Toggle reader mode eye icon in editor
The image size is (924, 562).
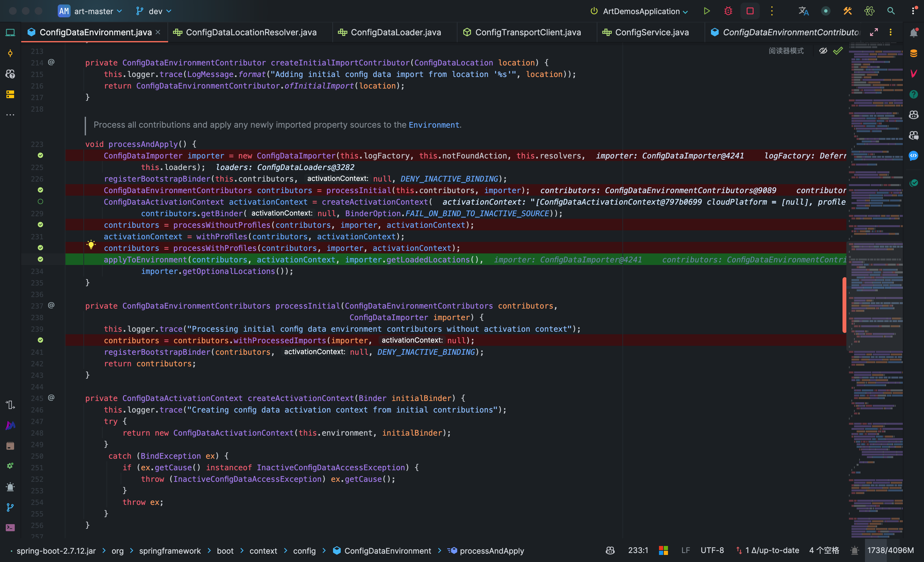823,51
